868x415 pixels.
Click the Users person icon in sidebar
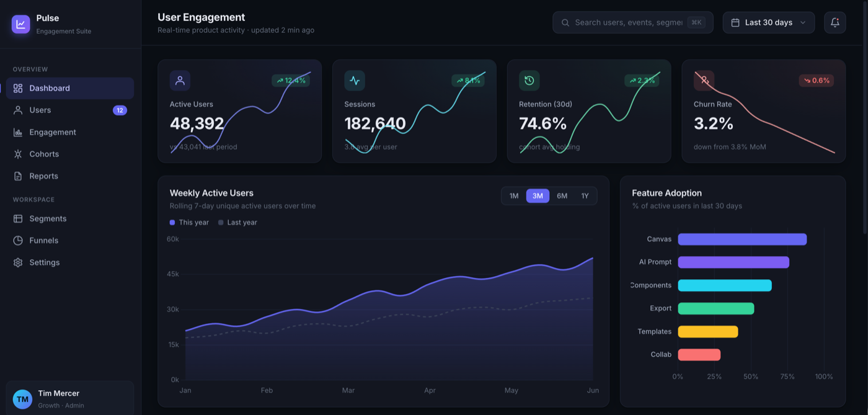point(18,110)
